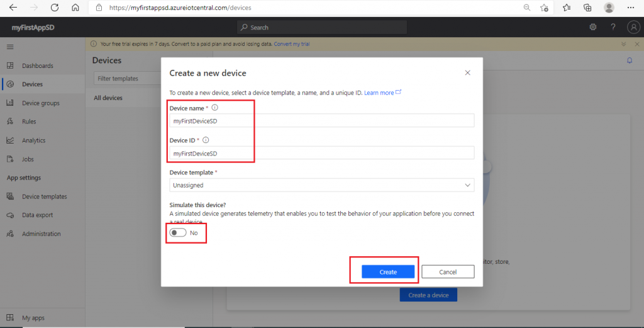Open the user account avatar
The width and height of the screenshot is (644, 328).
click(633, 27)
